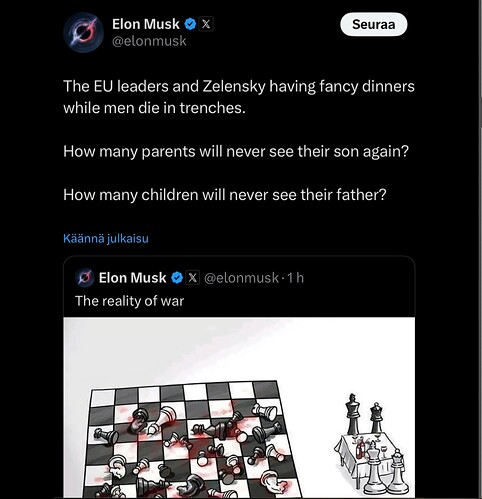The width and height of the screenshot is (482, 499).
Task: Open the quoted post text 'The reality of war'
Action: pyautogui.click(x=129, y=301)
